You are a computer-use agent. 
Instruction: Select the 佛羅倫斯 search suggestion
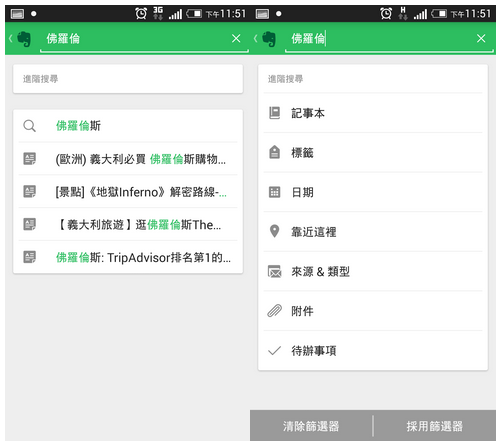[128, 126]
